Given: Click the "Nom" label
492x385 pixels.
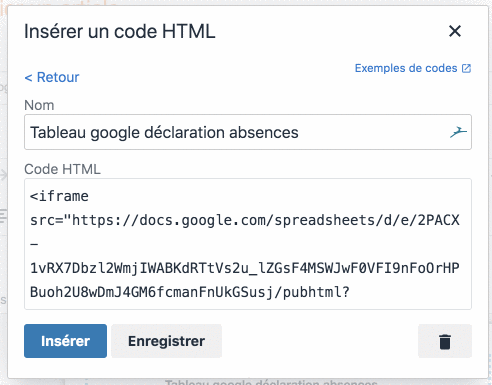Looking at the screenshot, I should pos(39,105).
